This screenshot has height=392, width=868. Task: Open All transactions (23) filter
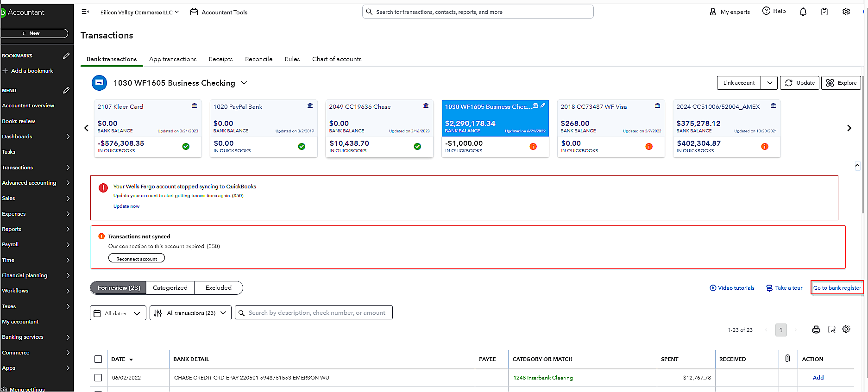click(x=190, y=313)
